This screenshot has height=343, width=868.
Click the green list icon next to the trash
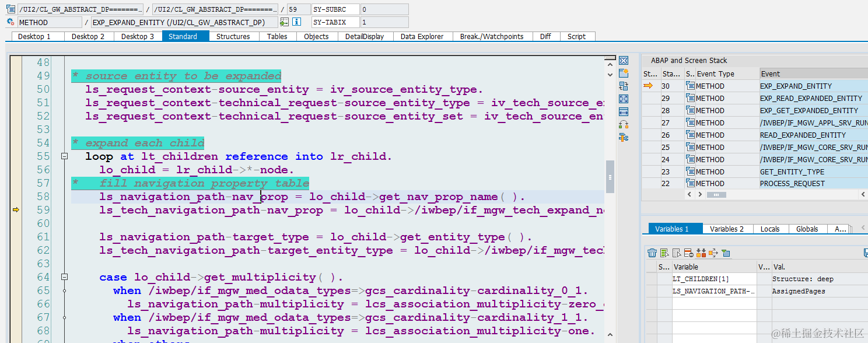point(664,253)
